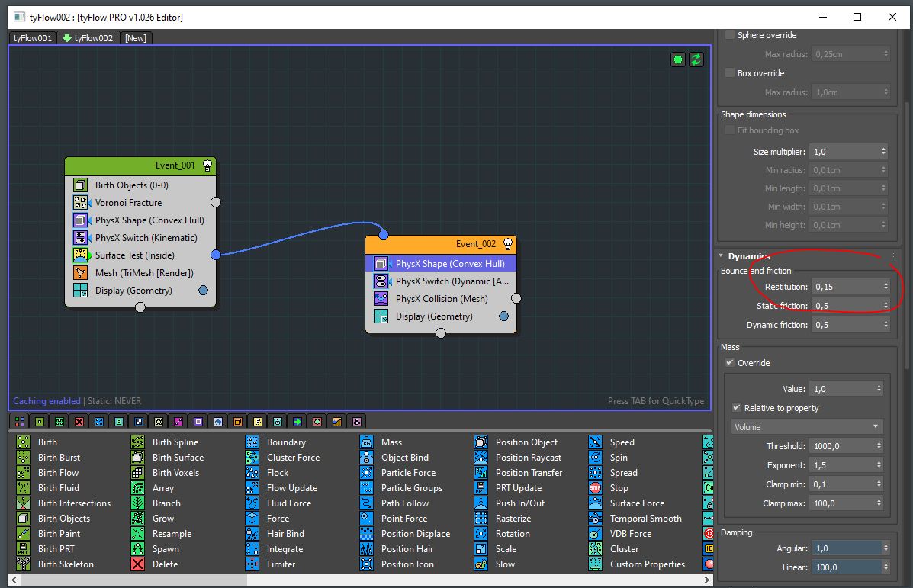The image size is (913, 588).
Task: Select the Force operator icon
Action: click(252, 518)
